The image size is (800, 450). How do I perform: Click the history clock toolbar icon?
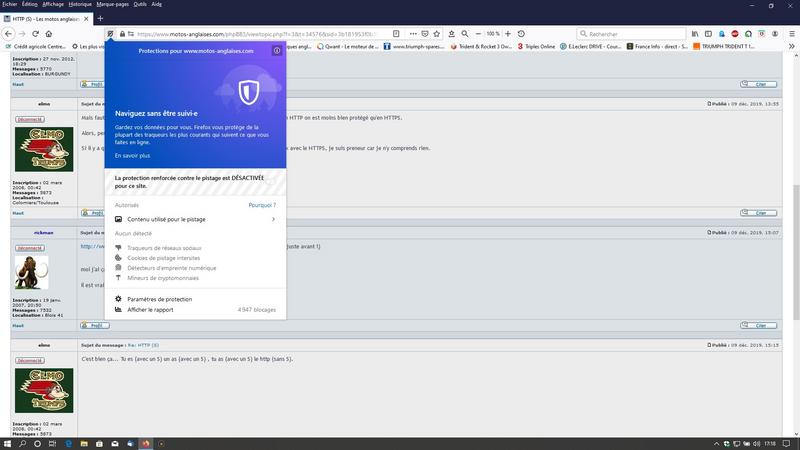point(521,34)
